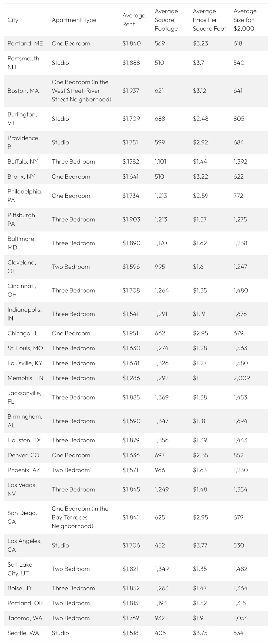Click Buffalo, NY average rent value $,1582
The width and height of the screenshot is (272, 644).
[131, 162]
